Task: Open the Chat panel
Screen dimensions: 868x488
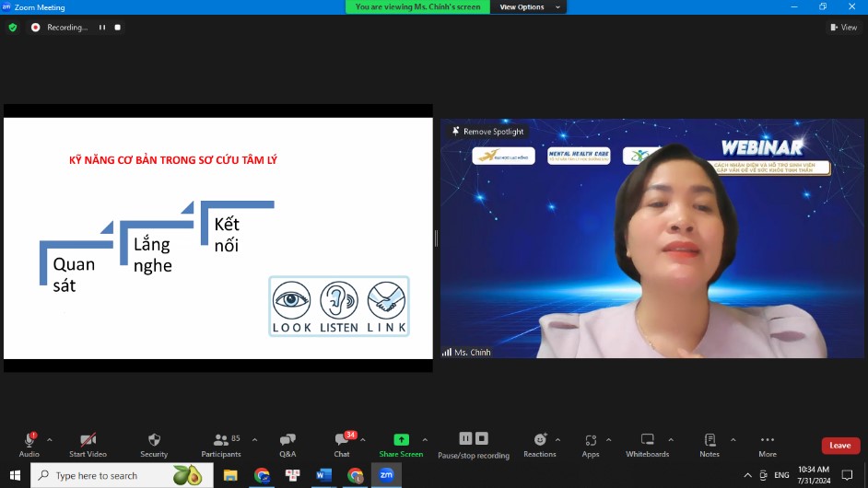Action: (342, 441)
